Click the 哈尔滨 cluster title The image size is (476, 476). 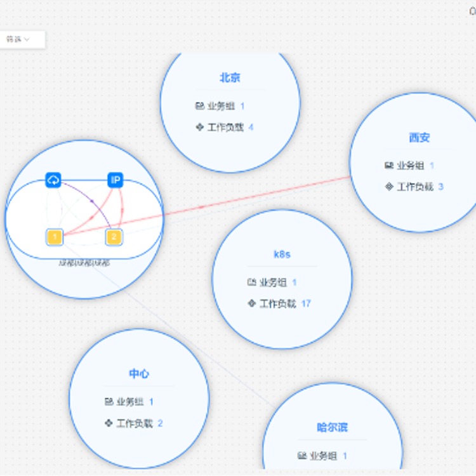332,427
